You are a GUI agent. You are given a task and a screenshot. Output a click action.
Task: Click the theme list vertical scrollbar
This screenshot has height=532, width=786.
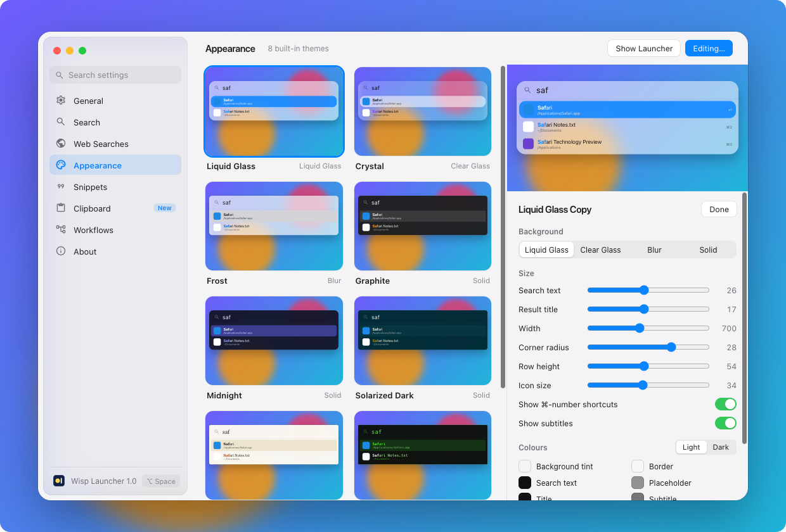(x=503, y=227)
